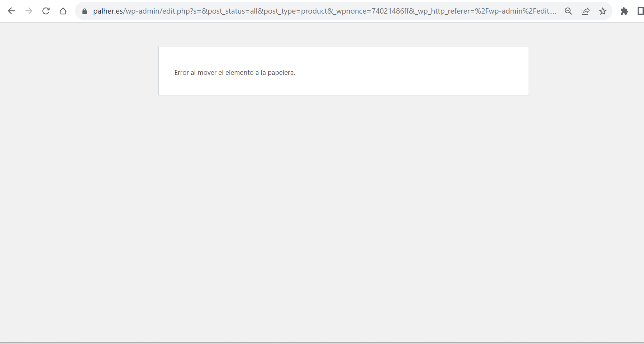The height and width of the screenshot is (344, 644).
Task: Focus the palher.es address bar URL
Action: pyautogui.click(x=325, y=11)
